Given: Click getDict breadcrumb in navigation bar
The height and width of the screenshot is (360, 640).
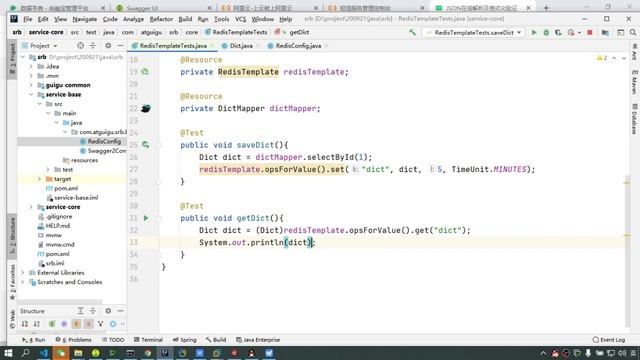Looking at the screenshot, I should (299, 32).
